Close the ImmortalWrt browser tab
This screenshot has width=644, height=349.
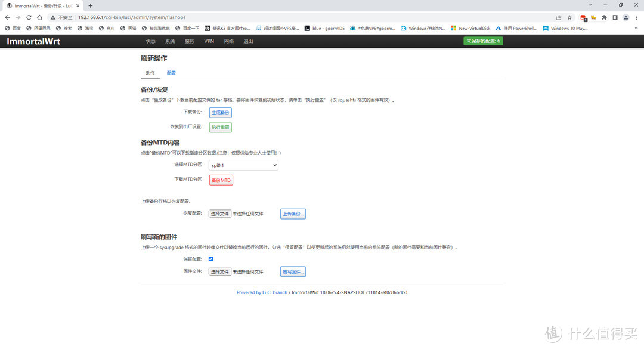pos(78,6)
